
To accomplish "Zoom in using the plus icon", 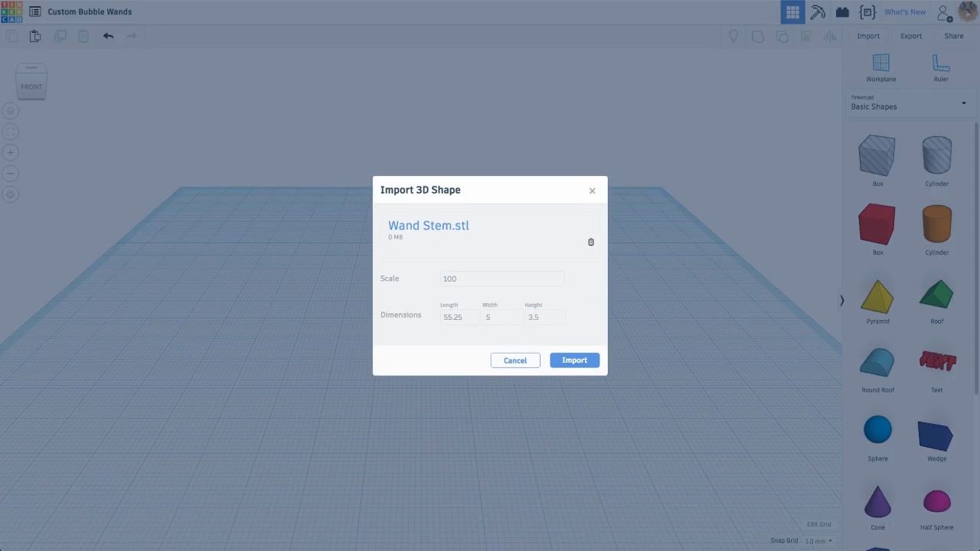I will 11,152.
